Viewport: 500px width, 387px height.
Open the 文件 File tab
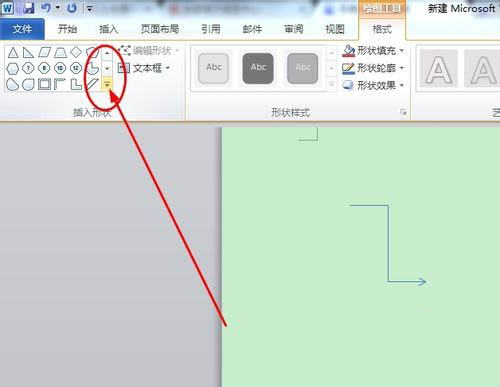point(22,29)
